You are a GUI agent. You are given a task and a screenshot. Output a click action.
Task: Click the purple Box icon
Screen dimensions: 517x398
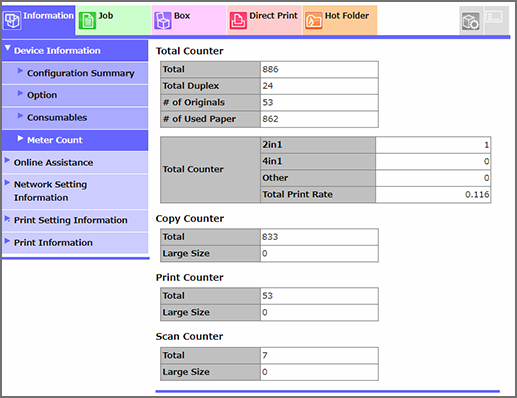coord(163,21)
